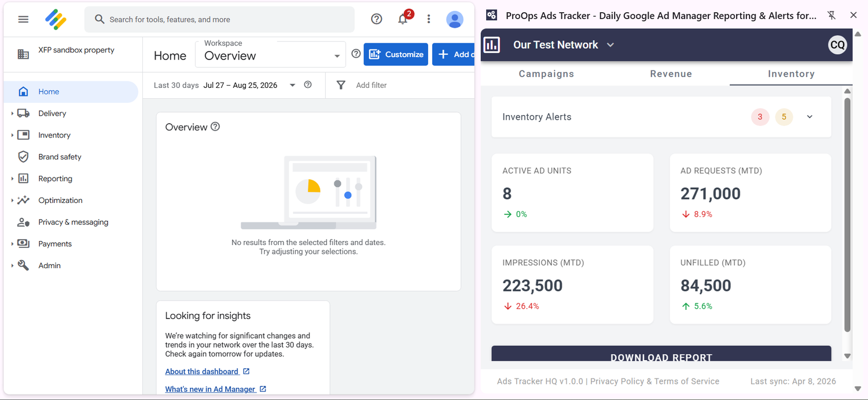Click the Overview card help icon

click(x=215, y=127)
